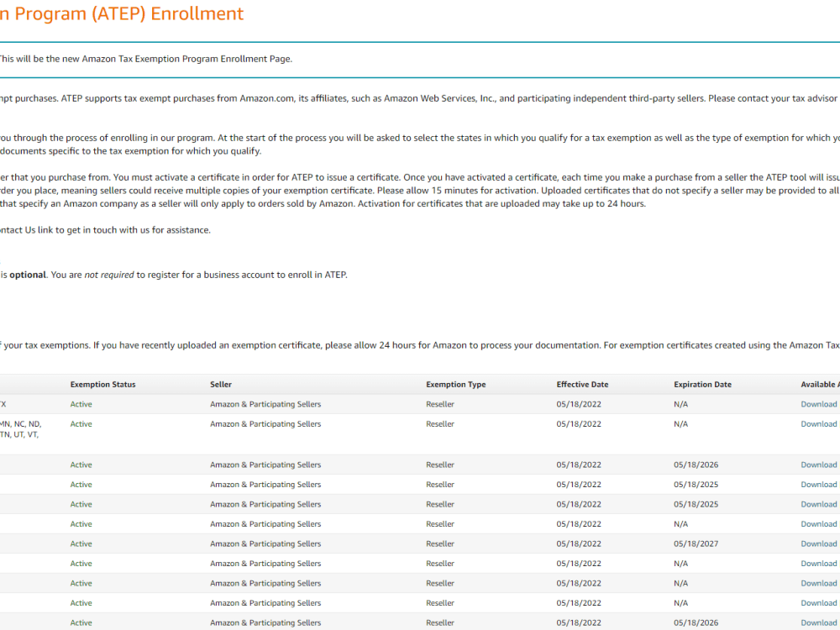840x630 pixels.
Task: Click the Contact Us link sentence
Action: coord(105,230)
